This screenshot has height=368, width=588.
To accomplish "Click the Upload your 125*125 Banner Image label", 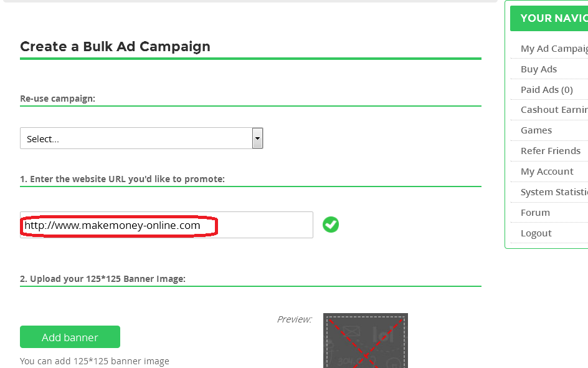I will click(x=103, y=279).
